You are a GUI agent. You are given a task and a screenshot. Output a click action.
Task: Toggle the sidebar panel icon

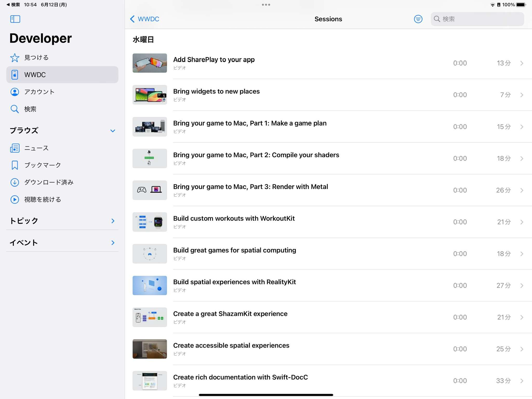15,19
